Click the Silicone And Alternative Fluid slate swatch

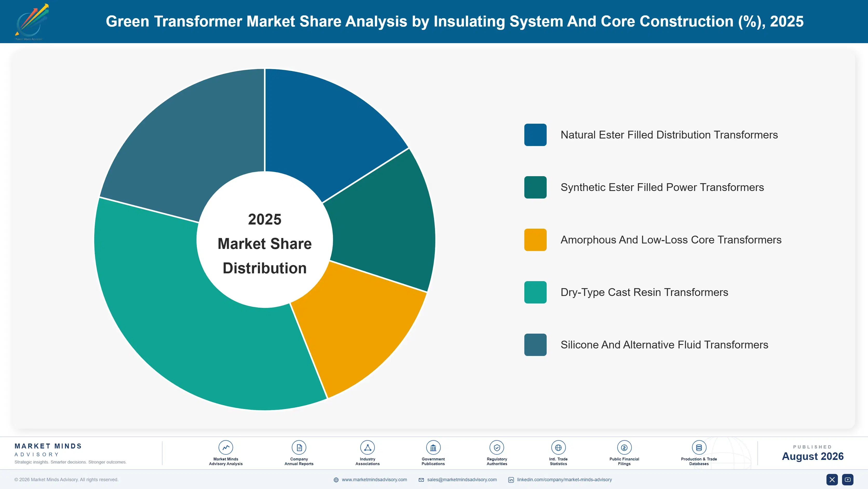(x=535, y=345)
